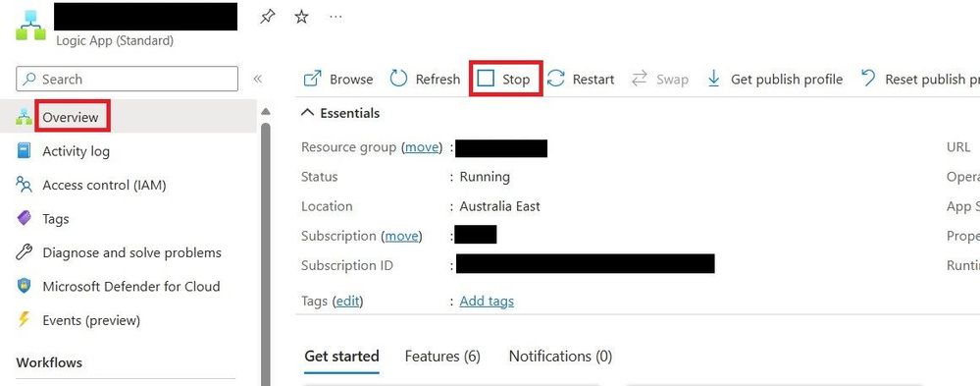The height and width of the screenshot is (386, 980).
Task: Click the Access control people icon
Action: point(24,185)
